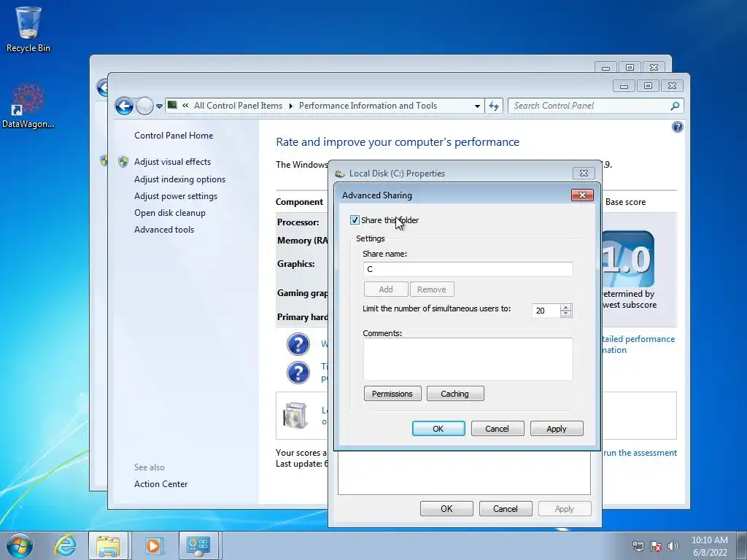Image resolution: width=747 pixels, height=560 pixels.
Task: Select the DataWagon desktop shortcut icon
Action: 28,106
